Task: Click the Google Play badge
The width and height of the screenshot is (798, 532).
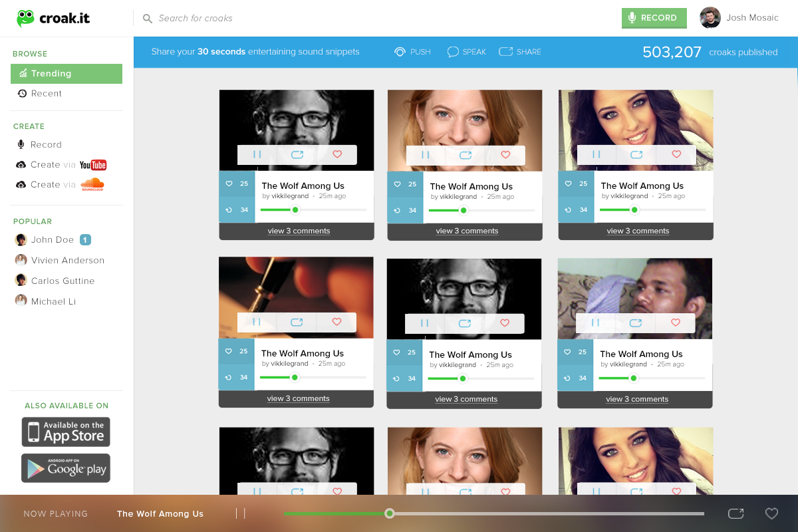Action: point(66,468)
